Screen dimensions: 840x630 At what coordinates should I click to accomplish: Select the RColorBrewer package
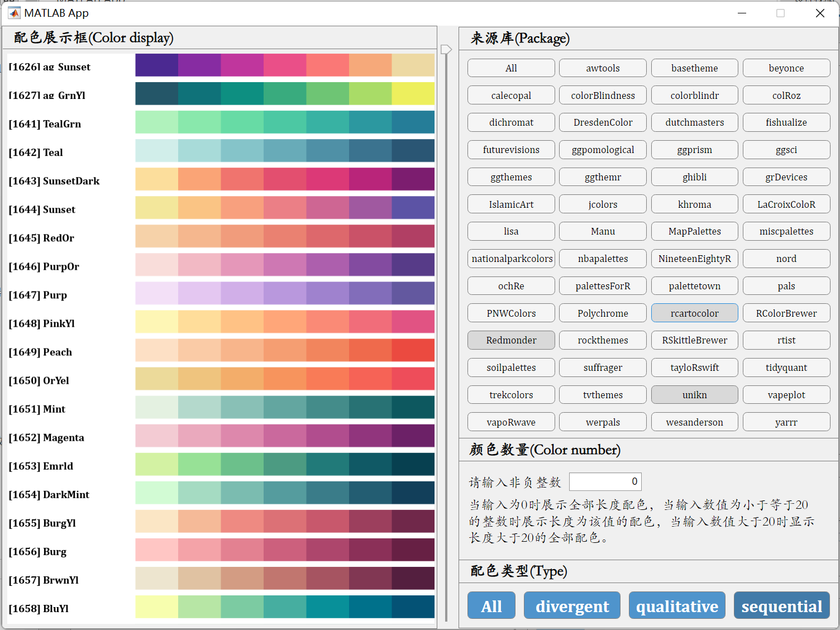click(x=786, y=313)
